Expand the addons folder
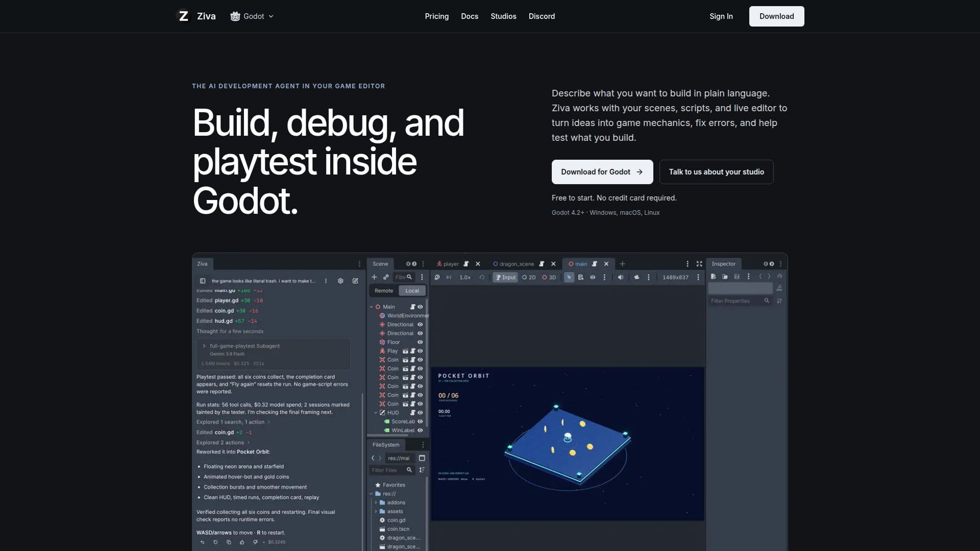Screen dimensions: 980x551 (x=376, y=503)
